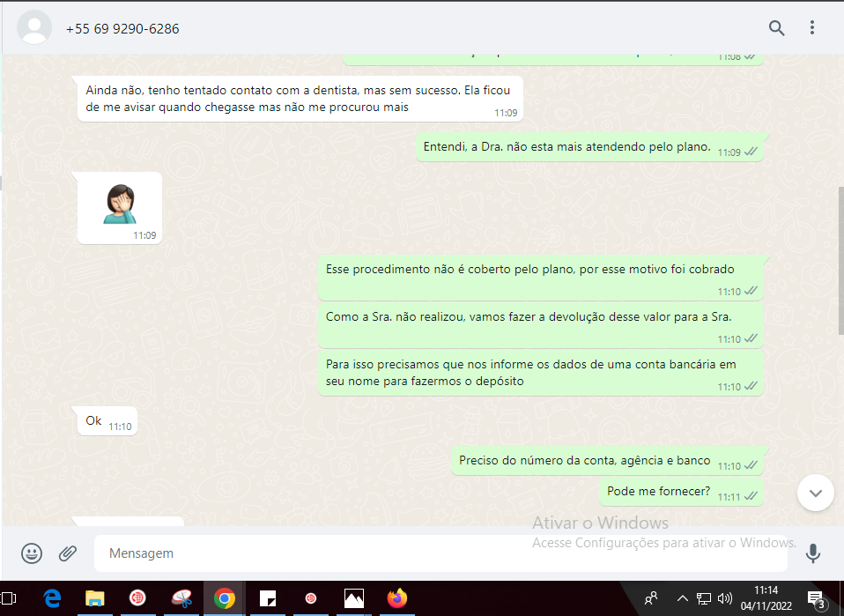
Task: Click the facepalm emoji sticker message
Action: (119, 204)
